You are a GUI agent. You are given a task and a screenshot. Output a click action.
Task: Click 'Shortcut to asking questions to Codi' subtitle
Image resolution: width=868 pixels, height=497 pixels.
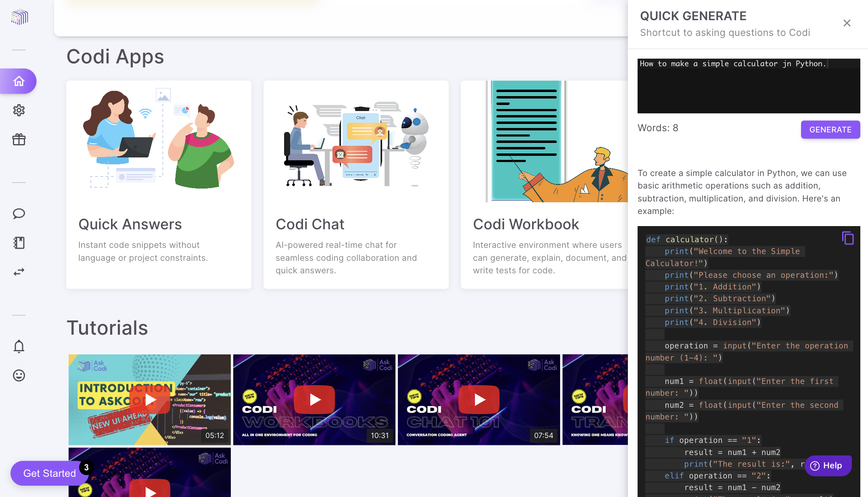point(725,33)
